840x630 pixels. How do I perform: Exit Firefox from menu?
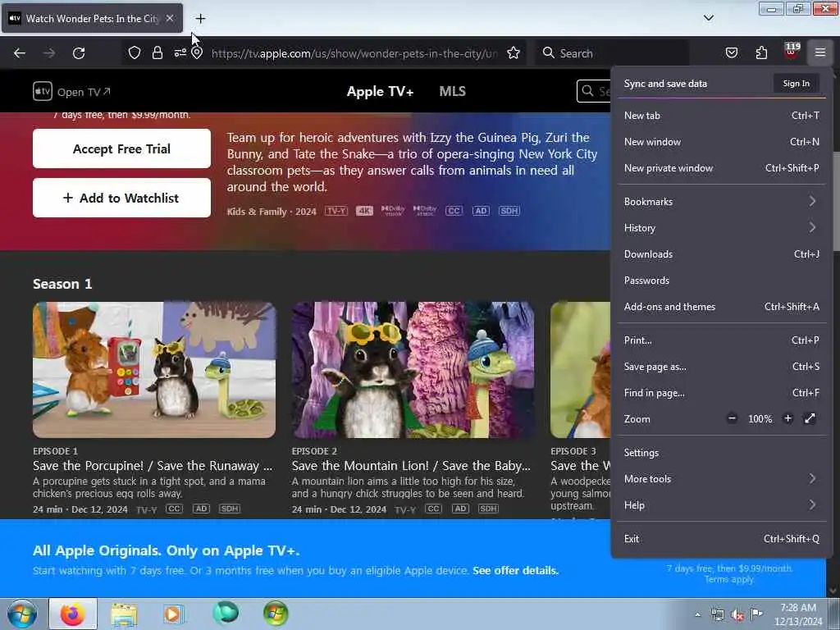pyautogui.click(x=722, y=540)
